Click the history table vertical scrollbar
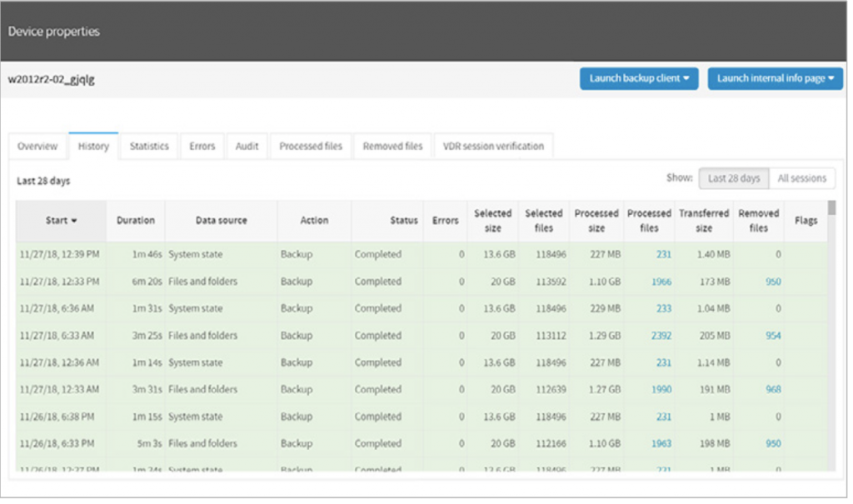 pyautogui.click(x=831, y=335)
